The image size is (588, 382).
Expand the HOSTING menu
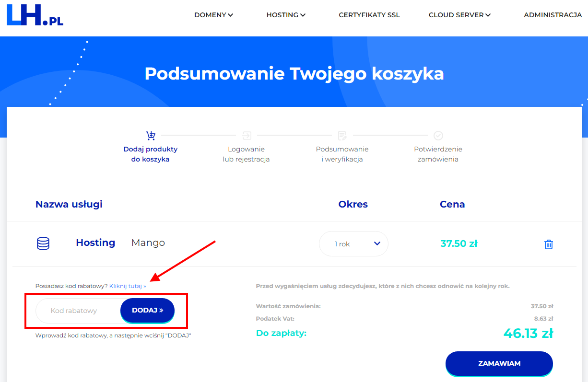286,15
